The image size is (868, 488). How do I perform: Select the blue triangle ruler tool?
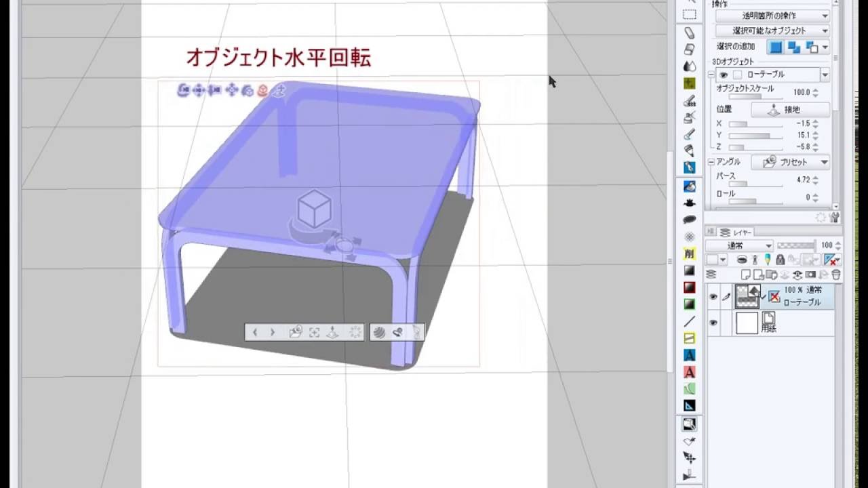click(x=690, y=406)
